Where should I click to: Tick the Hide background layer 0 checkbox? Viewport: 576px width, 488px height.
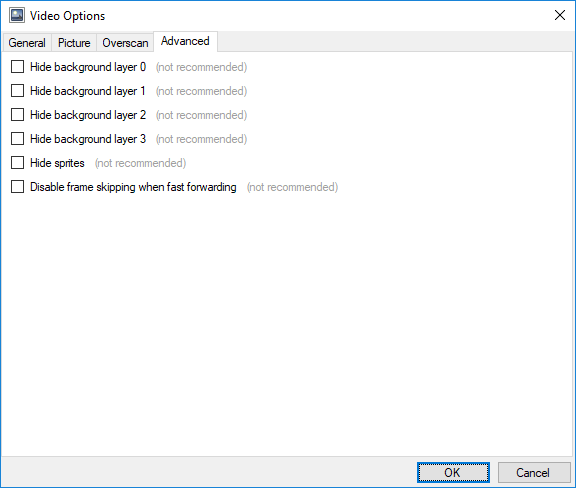(17, 67)
